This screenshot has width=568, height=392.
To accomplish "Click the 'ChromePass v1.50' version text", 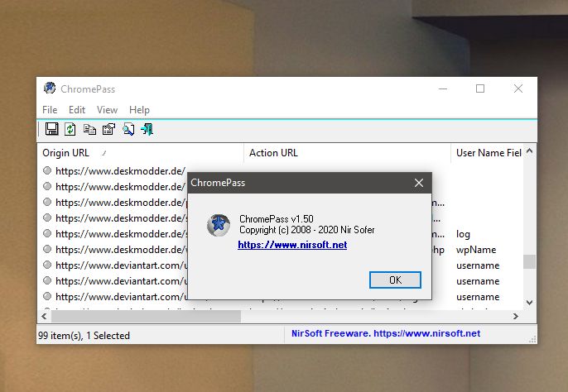I will click(277, 219).
